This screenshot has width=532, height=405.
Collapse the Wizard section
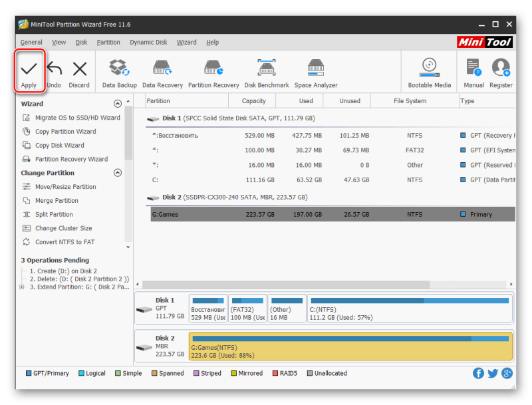(118, 104)
